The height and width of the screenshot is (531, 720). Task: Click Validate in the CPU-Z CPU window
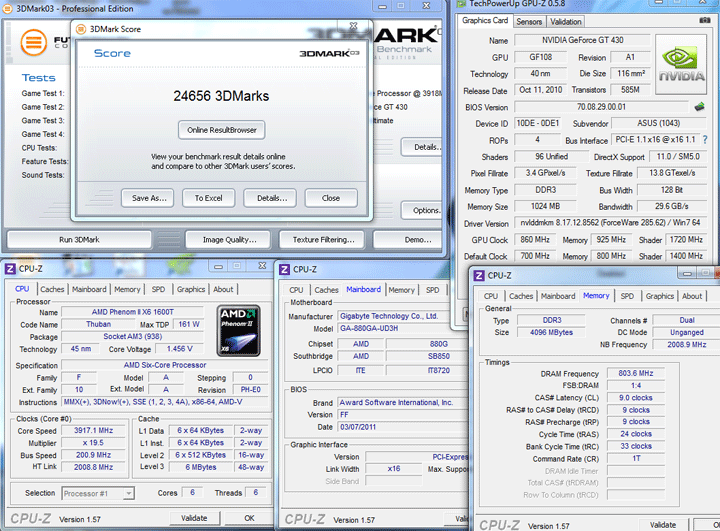click(194, 518)
